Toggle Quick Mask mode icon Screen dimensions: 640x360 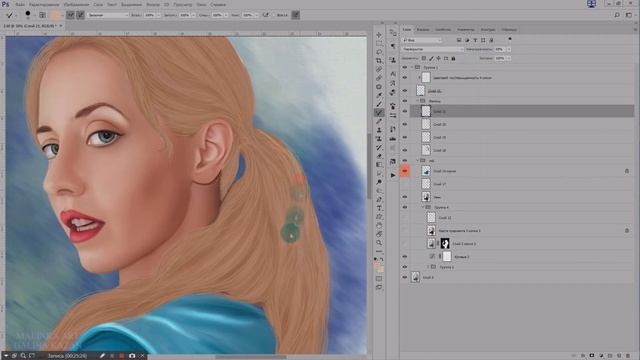[379, 278]
